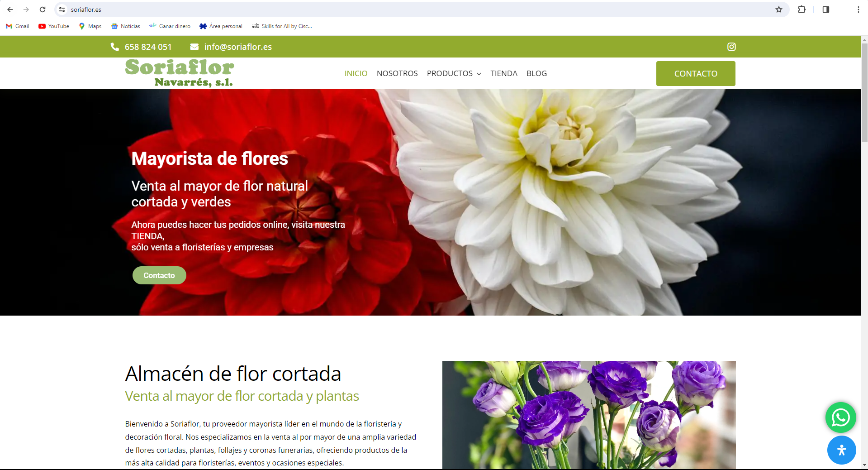The width and height of the screenshot is (868, 470).
Task: Open the Noticias bookmark
Action: 126,26
